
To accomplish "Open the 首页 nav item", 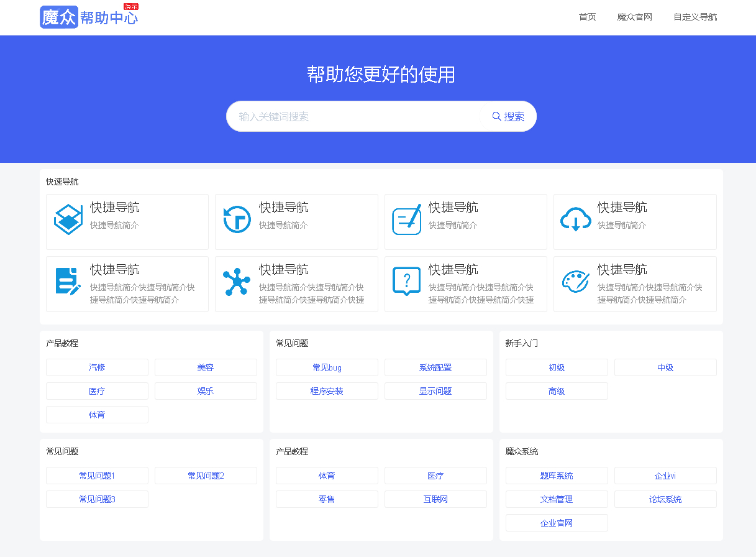I will (588, 17).
